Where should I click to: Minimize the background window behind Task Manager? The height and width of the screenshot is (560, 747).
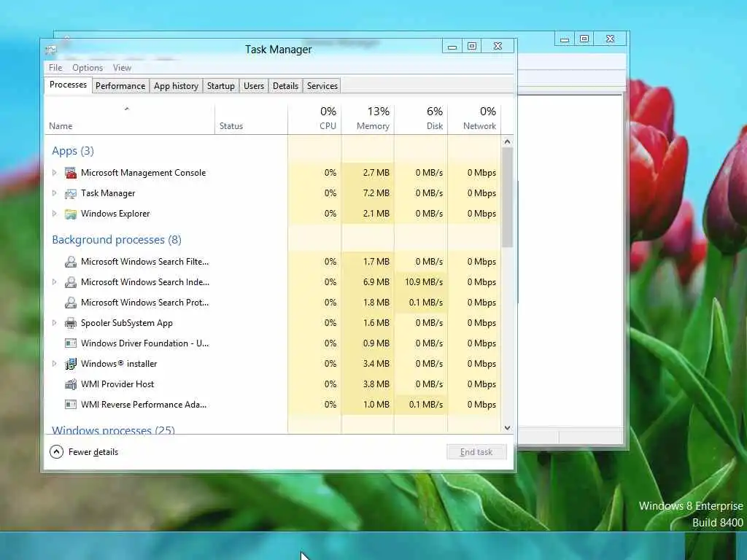565,39
